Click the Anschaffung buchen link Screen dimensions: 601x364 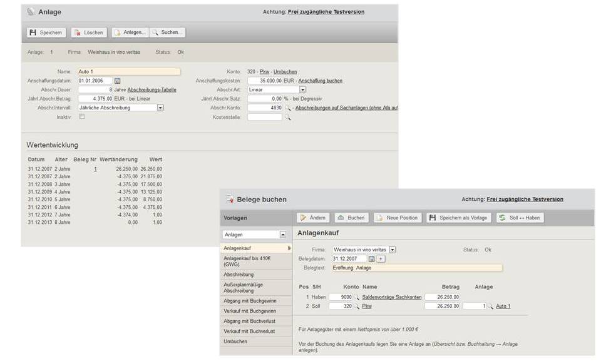click(320, 81)
